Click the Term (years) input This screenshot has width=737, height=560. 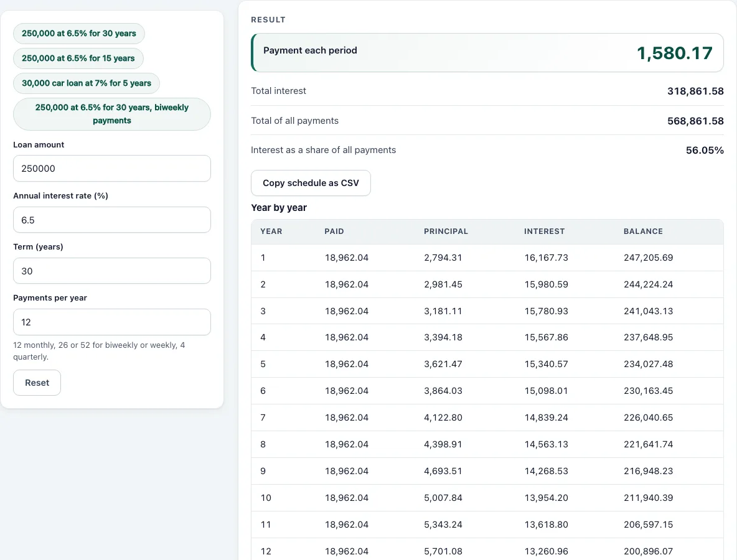pos(112,271)
